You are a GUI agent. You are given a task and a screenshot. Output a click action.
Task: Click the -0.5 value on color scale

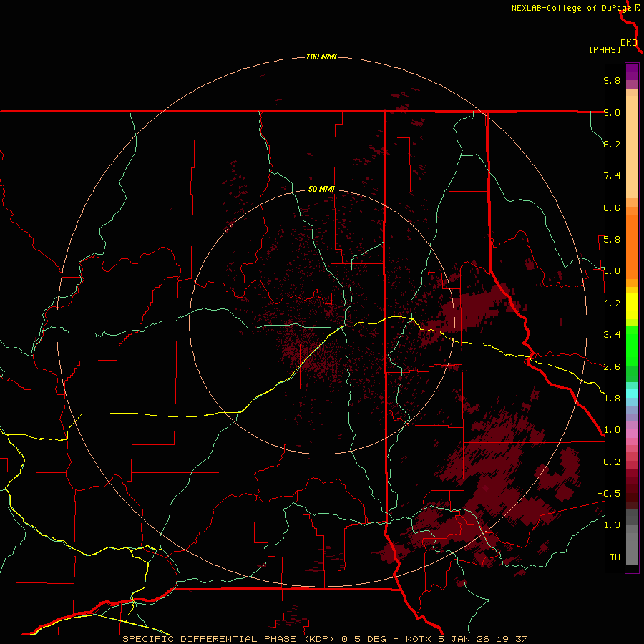(609, 494)
